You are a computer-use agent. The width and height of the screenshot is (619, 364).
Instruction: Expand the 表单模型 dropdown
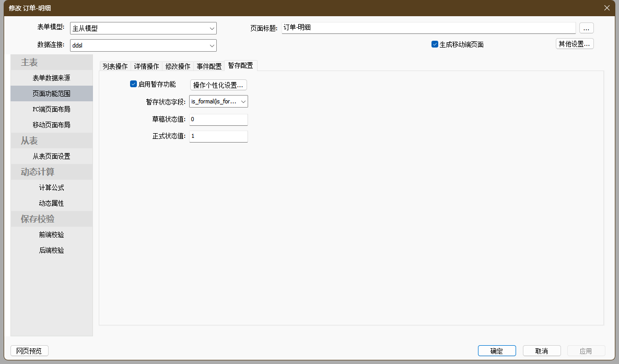212,28
